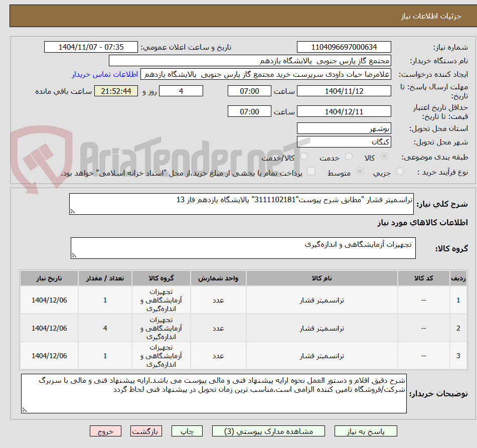Viewport: 477px width, 448px height.
Task: Click the پاسخ به نیاز button
Action: 366,431
